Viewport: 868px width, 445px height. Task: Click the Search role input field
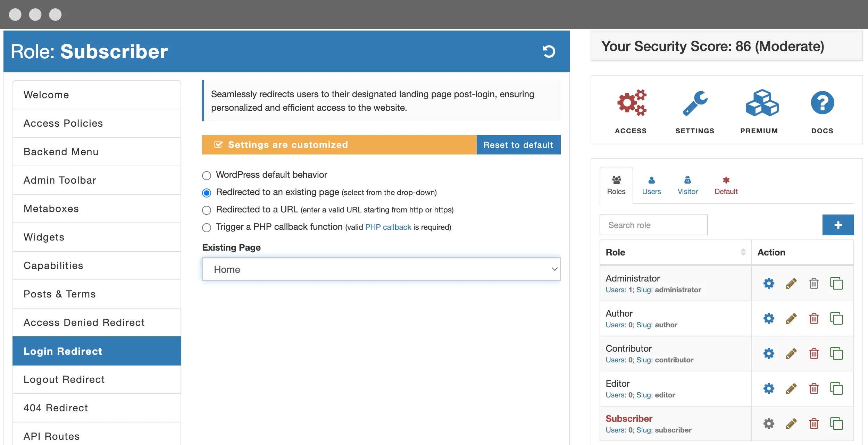point(653,225)
